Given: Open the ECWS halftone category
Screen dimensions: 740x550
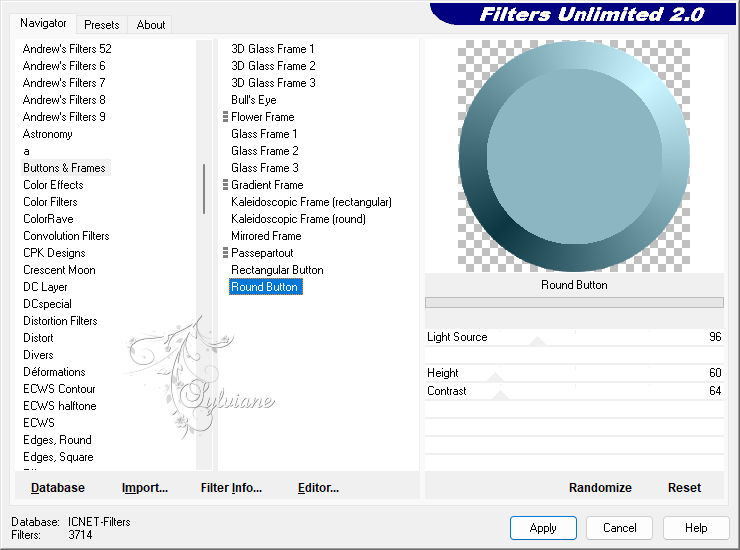Looking at the screenshot, I should coord(60,406).
